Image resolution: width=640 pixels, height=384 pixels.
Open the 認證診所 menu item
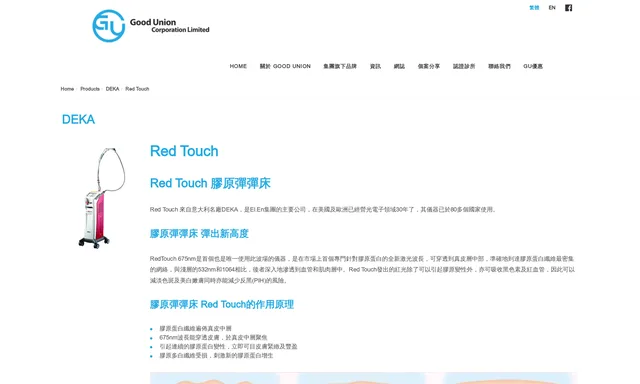coord(464,66)
